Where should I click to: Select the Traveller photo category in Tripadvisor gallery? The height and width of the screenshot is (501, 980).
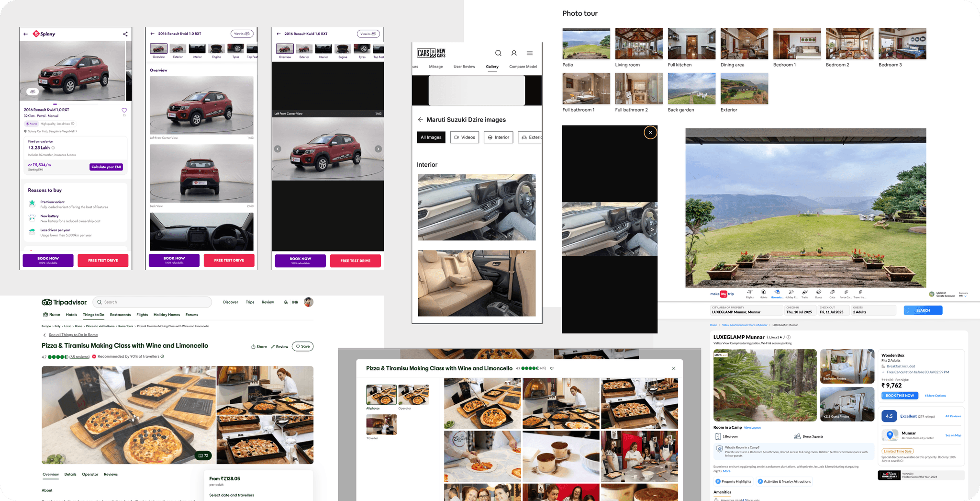click(x=381, y=424)
